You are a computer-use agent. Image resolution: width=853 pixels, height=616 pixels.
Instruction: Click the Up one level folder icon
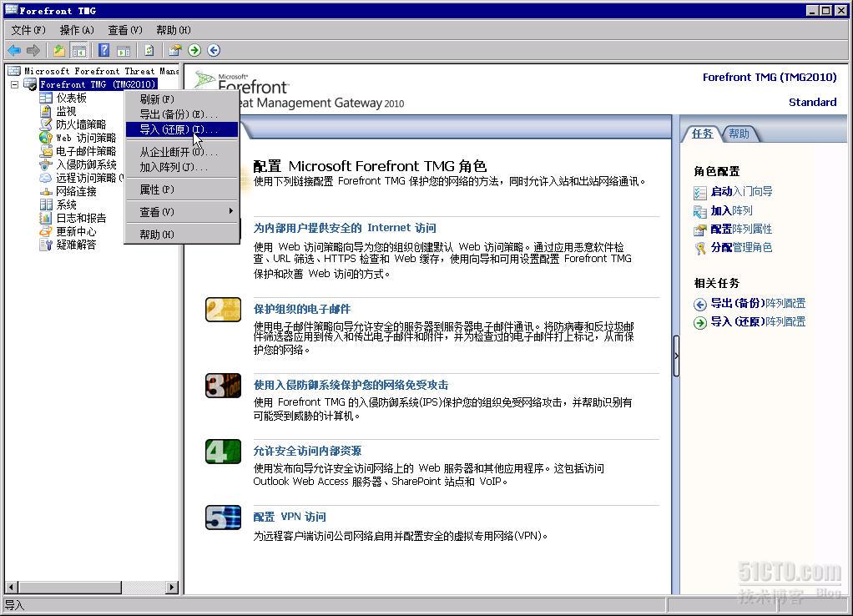(x=58, y=51)
